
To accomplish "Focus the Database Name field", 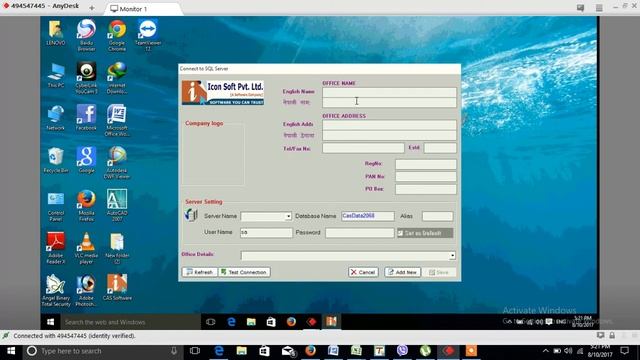I will (368, 216).
